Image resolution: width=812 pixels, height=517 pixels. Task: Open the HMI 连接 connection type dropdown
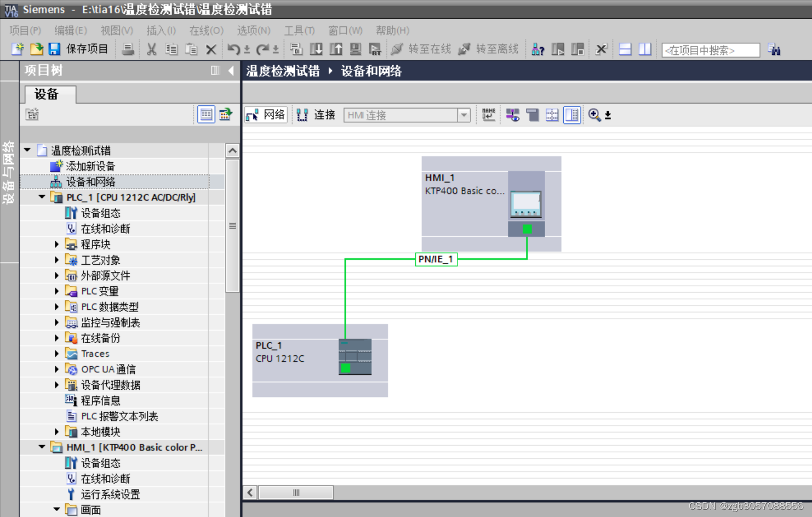[464, 115]
